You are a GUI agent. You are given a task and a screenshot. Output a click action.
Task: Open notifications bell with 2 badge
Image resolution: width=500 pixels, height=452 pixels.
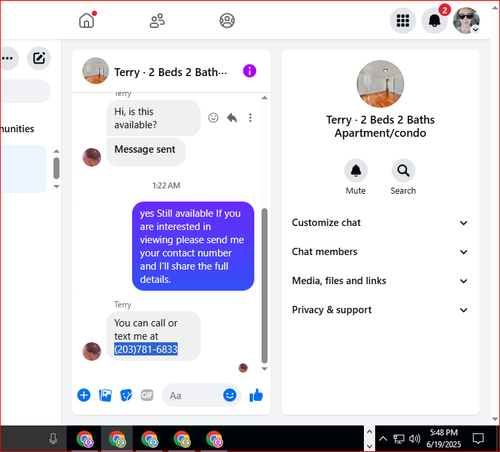[x=434, y=21]
